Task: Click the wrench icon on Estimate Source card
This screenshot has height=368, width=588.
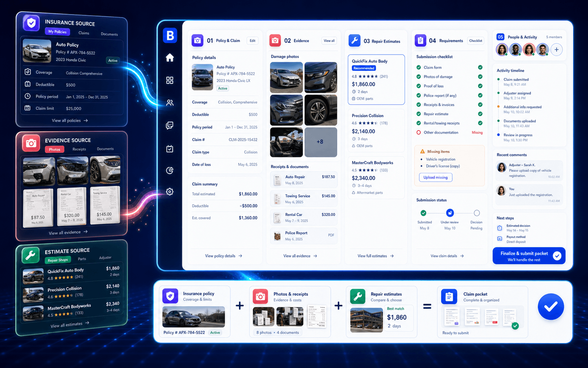Action: (30, 255)
